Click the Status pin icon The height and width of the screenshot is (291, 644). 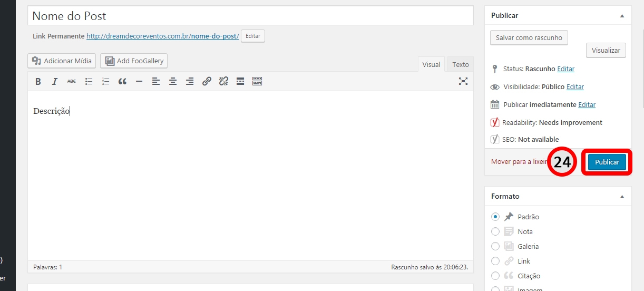(x=494, y=69)
